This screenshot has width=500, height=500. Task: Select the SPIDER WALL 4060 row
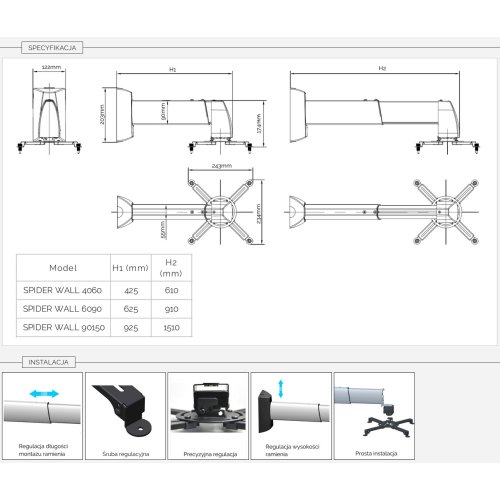(x=104, y=290)
